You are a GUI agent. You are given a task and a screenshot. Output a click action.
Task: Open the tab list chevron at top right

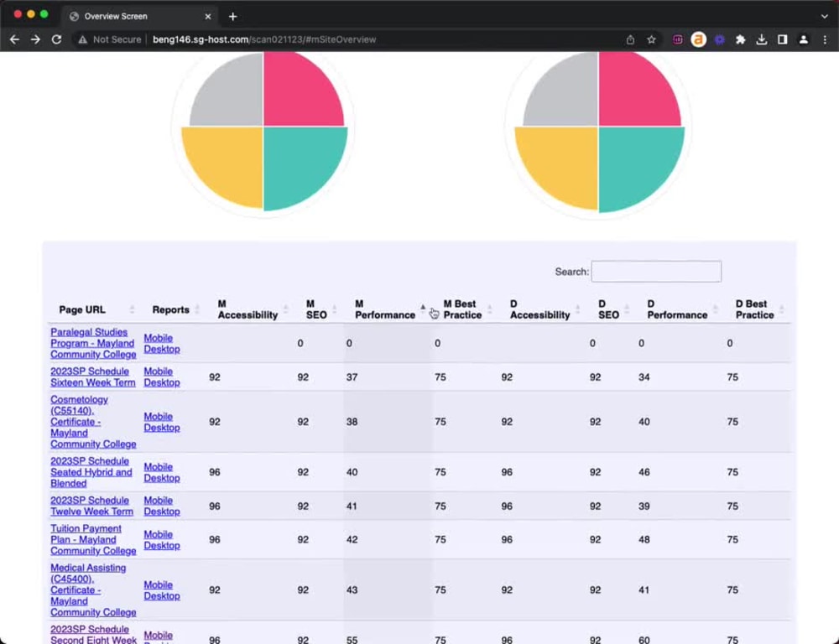[823, 16]
